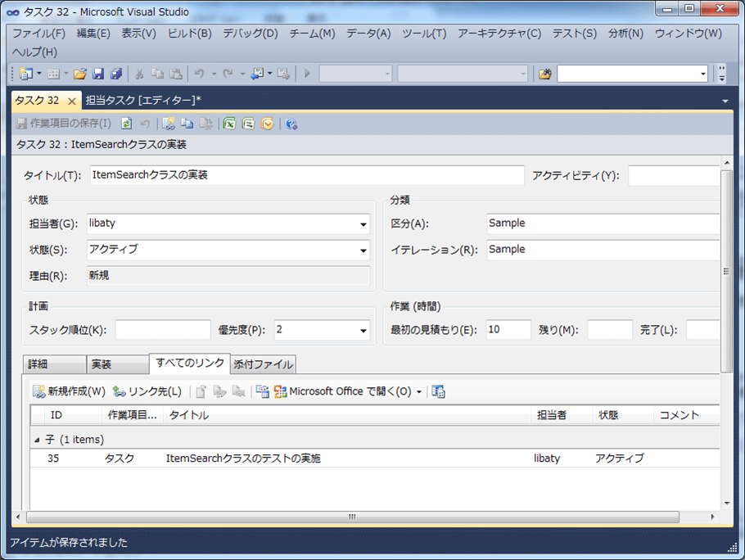Click the スタック順位(K) input field

pos(163,330)
